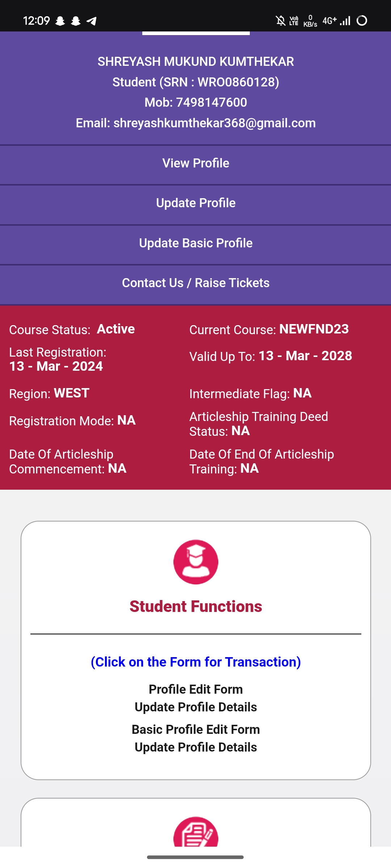Tap the Student Functions graduate icon
391x868 pixels.
[x=195, y=562]
